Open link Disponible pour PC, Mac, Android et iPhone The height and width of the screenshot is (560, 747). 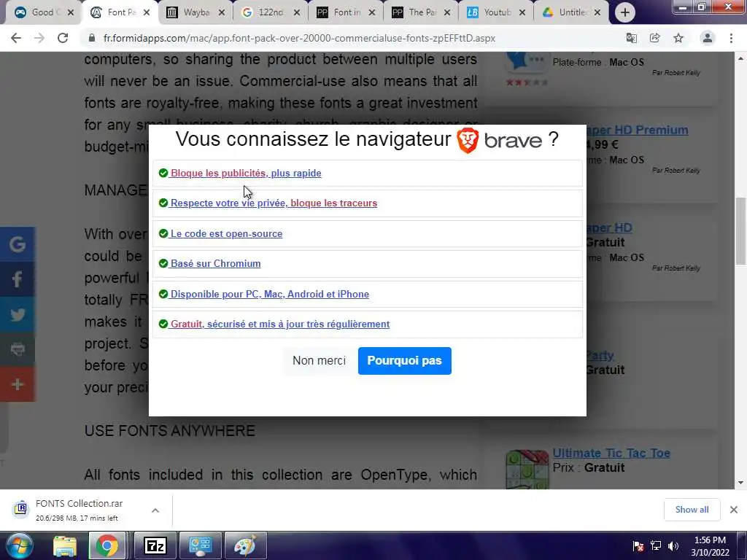coord(270,294)
